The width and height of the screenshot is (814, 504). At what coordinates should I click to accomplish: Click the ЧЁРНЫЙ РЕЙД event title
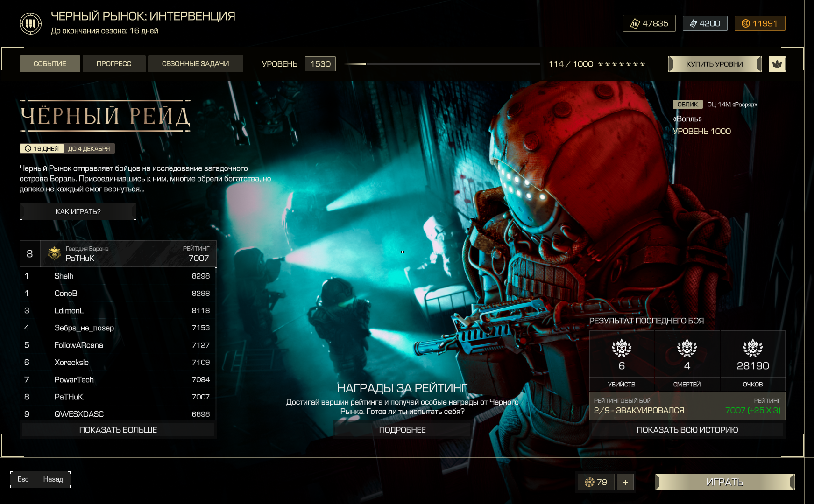106,116
